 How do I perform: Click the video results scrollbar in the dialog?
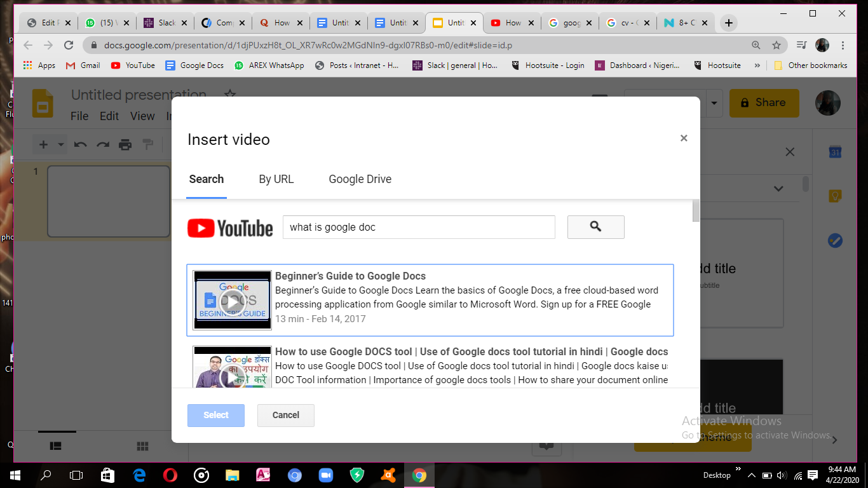click(696, 211)
